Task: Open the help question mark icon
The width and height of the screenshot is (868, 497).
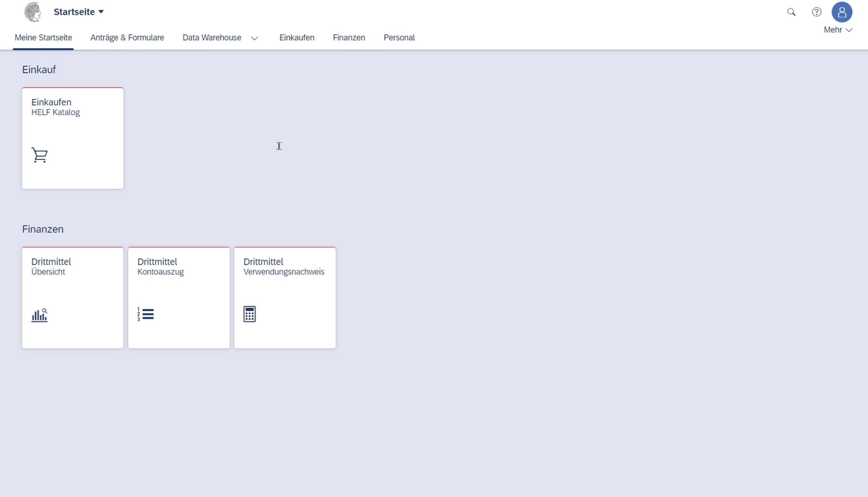Action: (816, 12)
